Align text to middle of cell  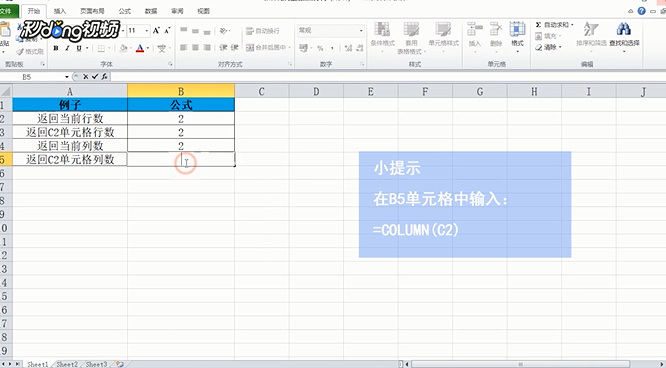(195, 31)
